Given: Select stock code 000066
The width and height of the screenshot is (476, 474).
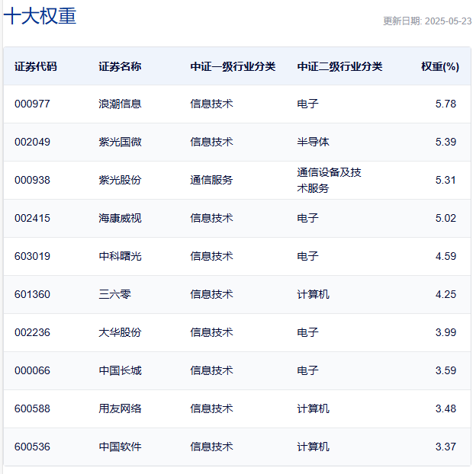Looking at the screenshot, I should click(32, 370).
